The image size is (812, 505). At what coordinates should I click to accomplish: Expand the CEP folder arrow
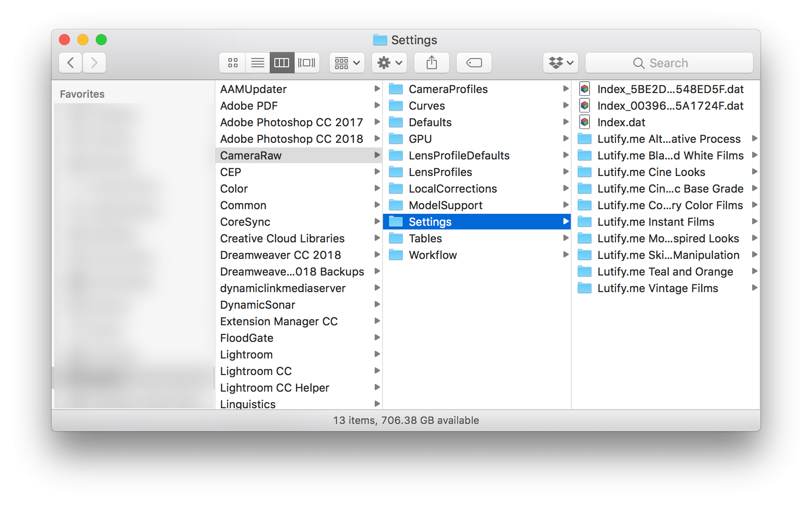point(377,171)
